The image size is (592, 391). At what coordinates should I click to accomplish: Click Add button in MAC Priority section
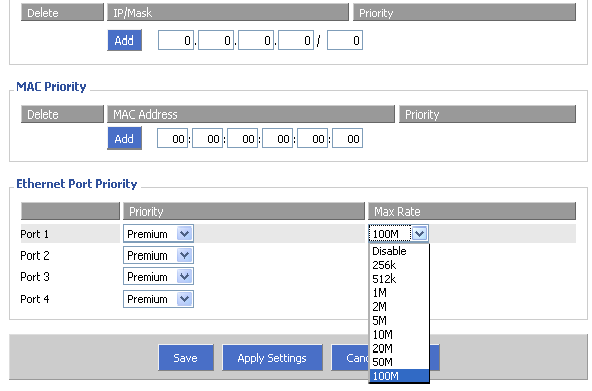(x=124, y=138)
